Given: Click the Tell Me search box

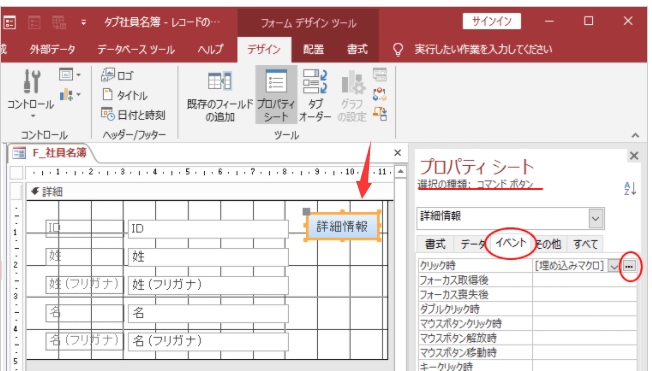Looking at the screenshot, I should click(x=483, y=49).
